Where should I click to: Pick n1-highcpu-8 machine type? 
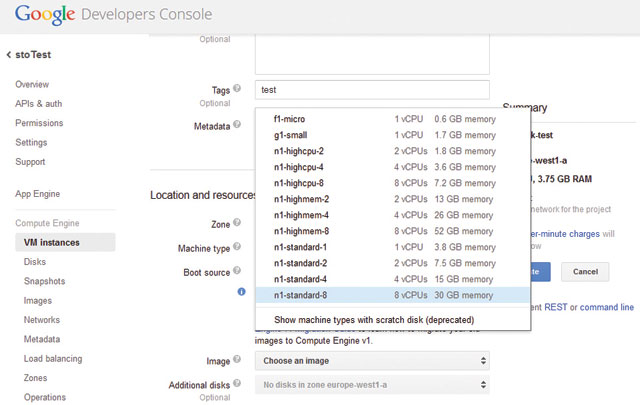393,183
